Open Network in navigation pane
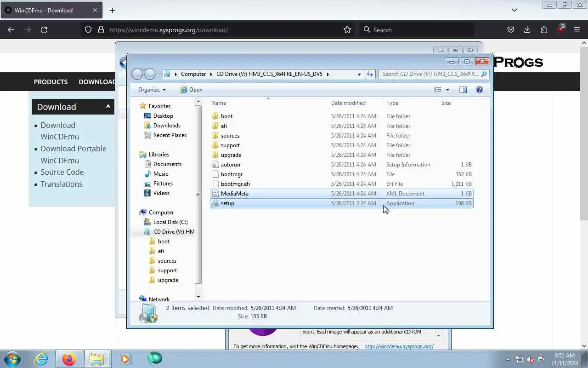 click(159, 299)
